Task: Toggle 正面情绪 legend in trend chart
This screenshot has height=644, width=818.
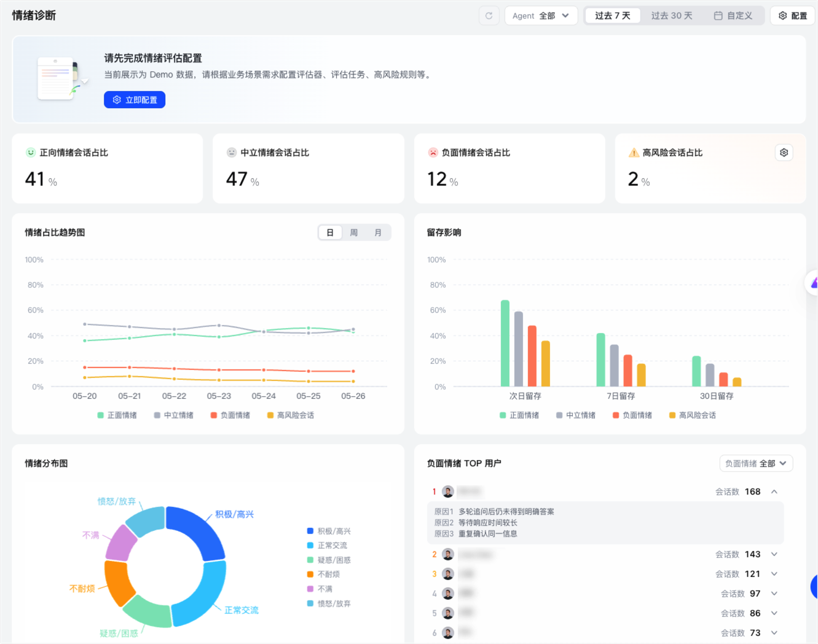Action: pyautogui.click(x=117, y=415)
